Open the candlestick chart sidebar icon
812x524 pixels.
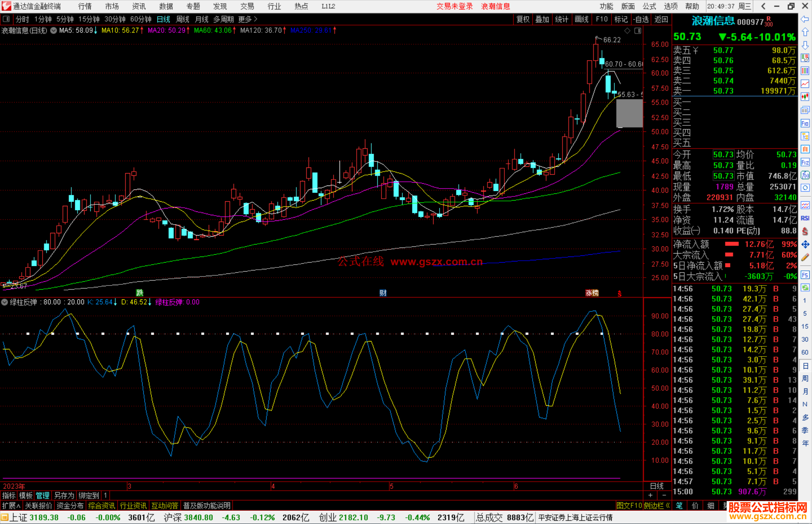coord(805,97)
